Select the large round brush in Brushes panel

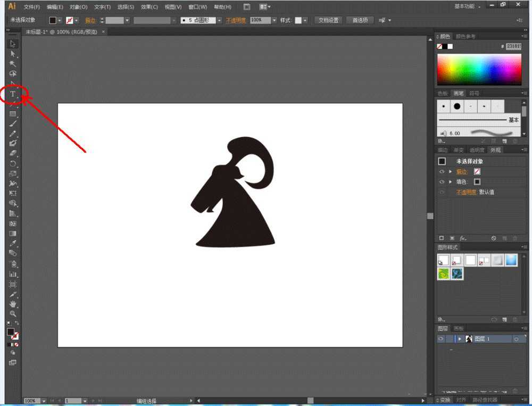coord(457,106)
